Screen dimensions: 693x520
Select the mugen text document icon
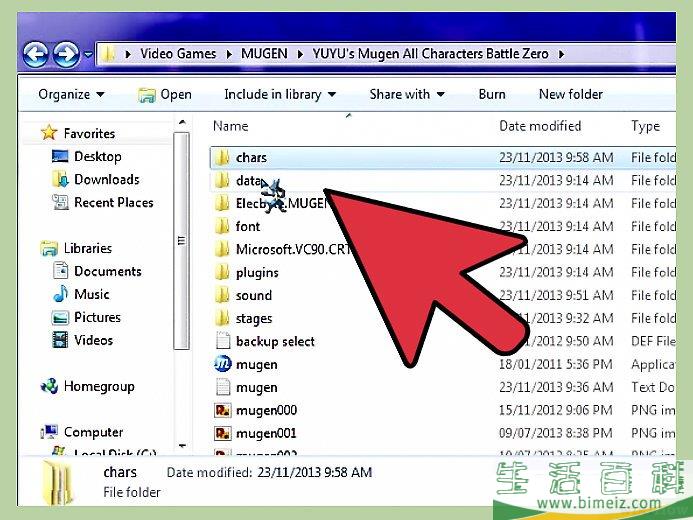click(x=223, y=387)
